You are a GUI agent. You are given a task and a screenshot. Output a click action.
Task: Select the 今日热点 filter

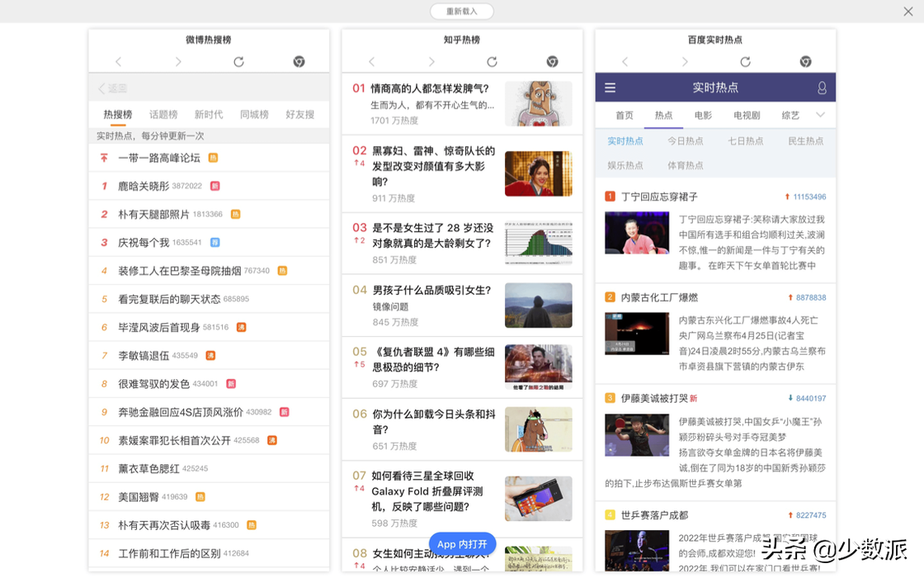(x=686, y=141)
